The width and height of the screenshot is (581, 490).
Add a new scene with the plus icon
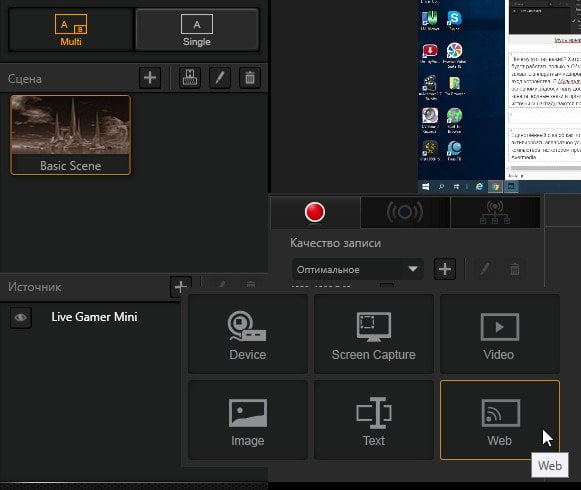point(150,78)
